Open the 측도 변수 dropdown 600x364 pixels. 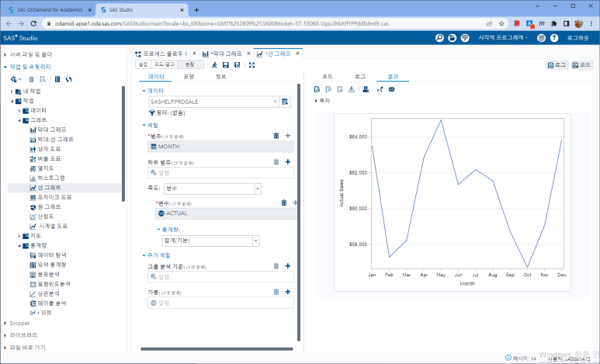258,189
